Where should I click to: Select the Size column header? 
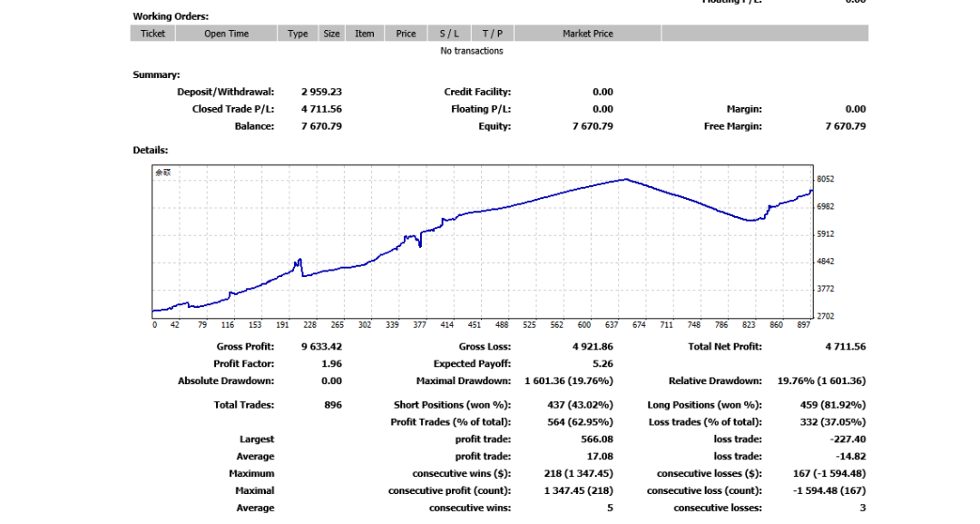tap(332, 34)
